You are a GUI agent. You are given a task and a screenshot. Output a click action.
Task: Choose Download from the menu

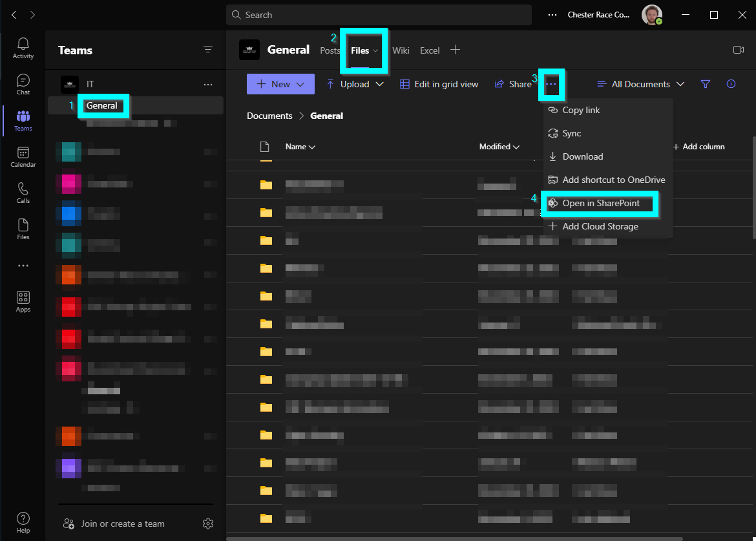point(608,156)
